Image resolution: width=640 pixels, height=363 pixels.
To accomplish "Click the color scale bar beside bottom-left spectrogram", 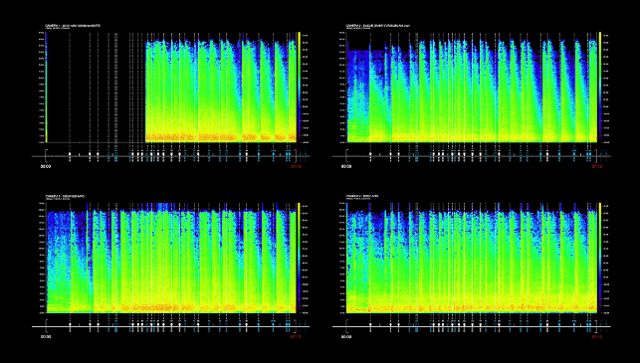I will 299,258.
